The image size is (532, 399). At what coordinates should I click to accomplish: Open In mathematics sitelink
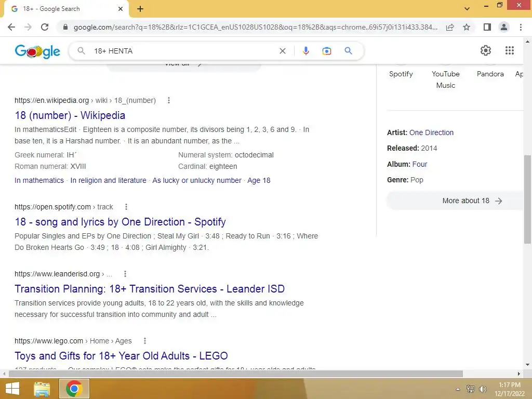pos(39,180)
